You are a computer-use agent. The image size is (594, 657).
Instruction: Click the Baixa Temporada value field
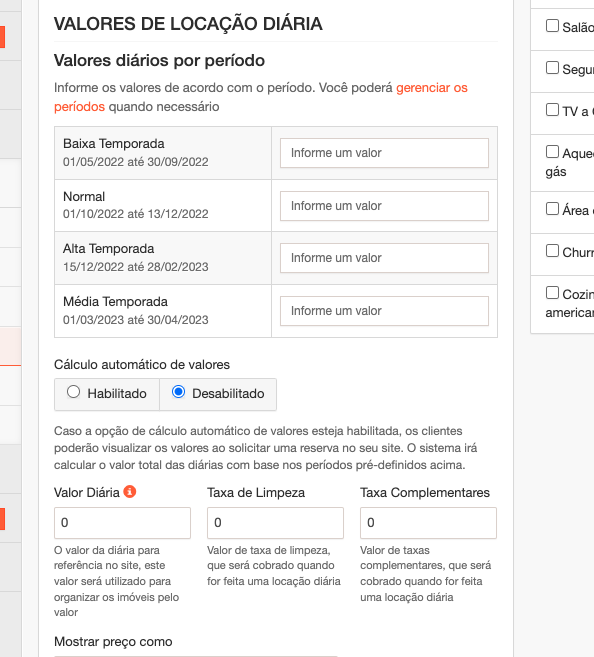pyautogui.click(x=384, y=153)
